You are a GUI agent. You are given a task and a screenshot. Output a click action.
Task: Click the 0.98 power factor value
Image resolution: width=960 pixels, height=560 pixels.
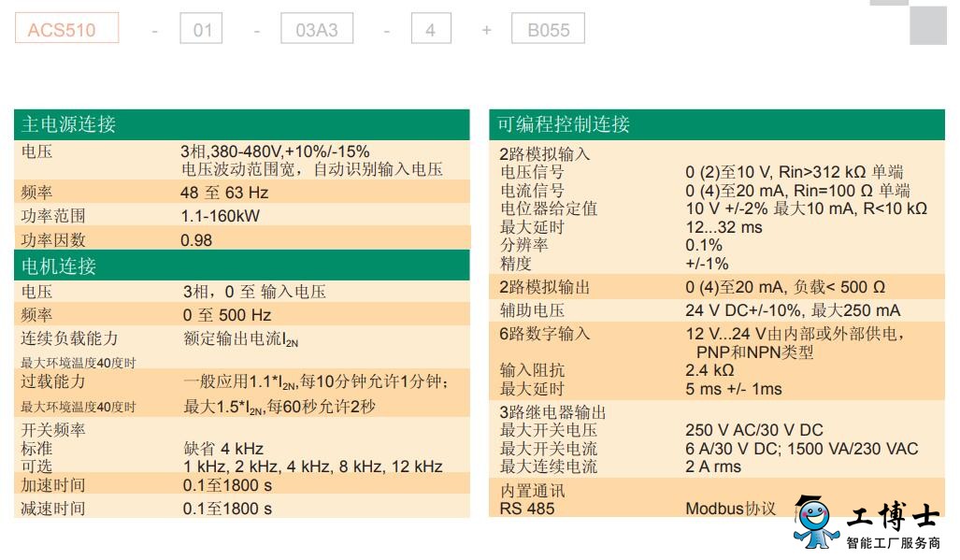click(196, 240)
